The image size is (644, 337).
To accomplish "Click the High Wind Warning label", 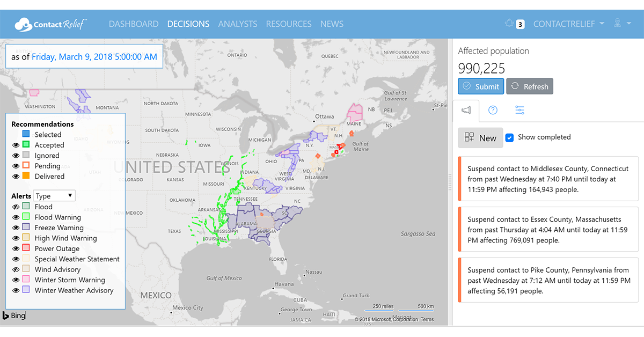I will (x=66, y=238).
